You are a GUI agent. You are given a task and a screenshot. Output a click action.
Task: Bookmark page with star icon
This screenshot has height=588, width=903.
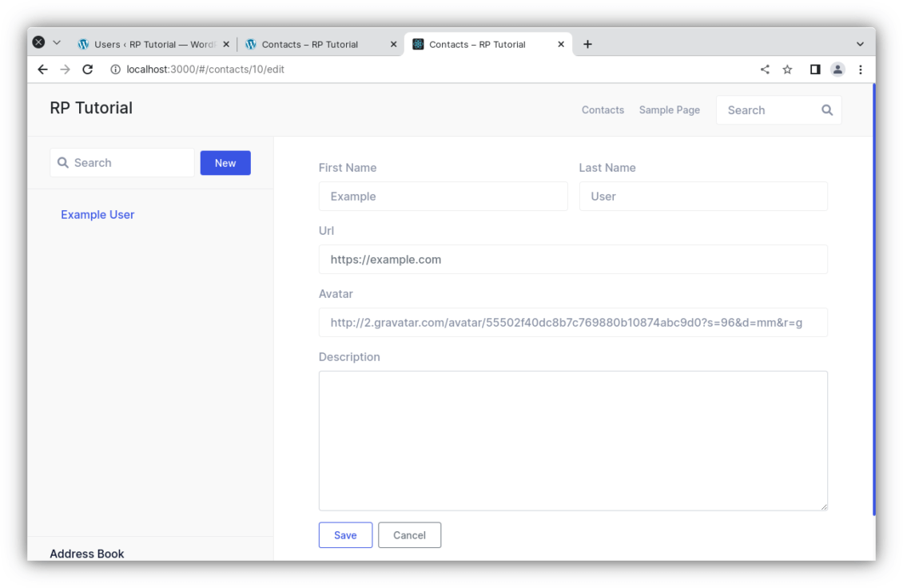(x=787, y=70)
